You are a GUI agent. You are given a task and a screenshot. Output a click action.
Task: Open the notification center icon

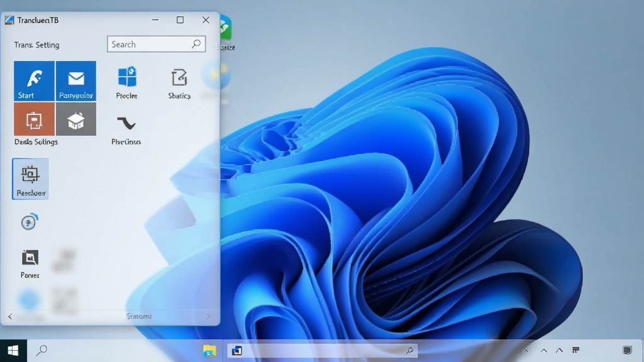627,350
